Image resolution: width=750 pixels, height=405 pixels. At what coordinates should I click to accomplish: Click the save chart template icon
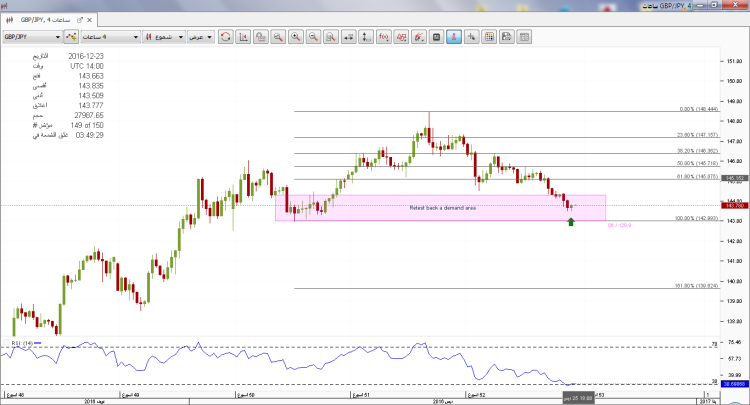507,37
